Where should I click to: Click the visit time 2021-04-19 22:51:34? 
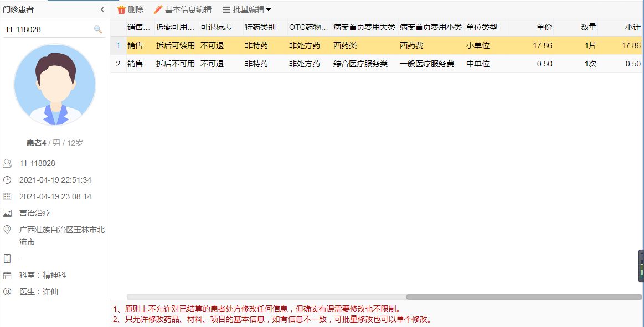(x=55, y=180)
